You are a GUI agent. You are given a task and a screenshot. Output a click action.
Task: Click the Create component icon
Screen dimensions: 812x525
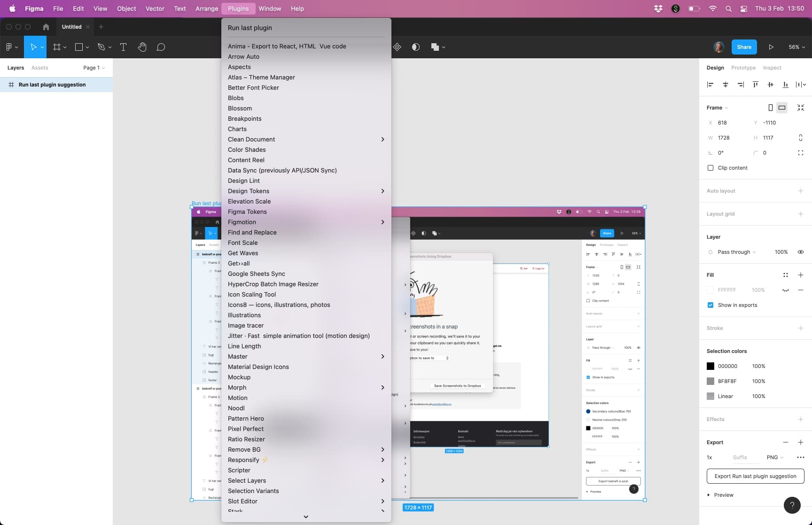coord(398,47)
